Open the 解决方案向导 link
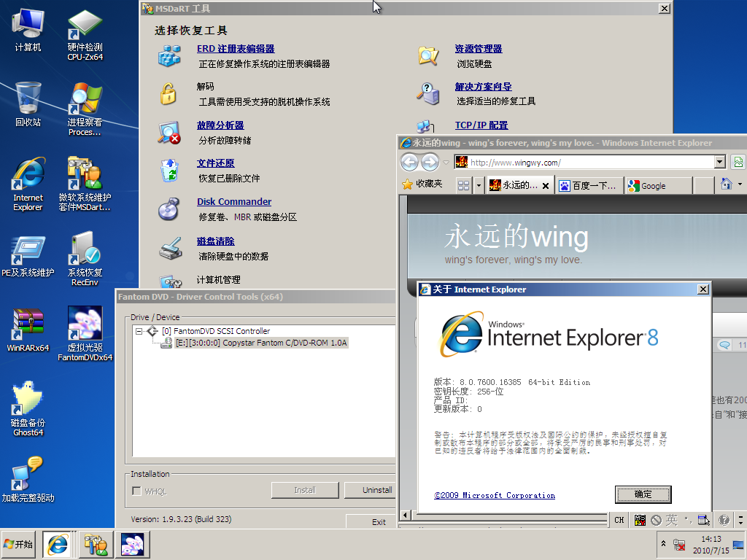The height and width of the screenshot is (560, 747). tap(483, 87)
